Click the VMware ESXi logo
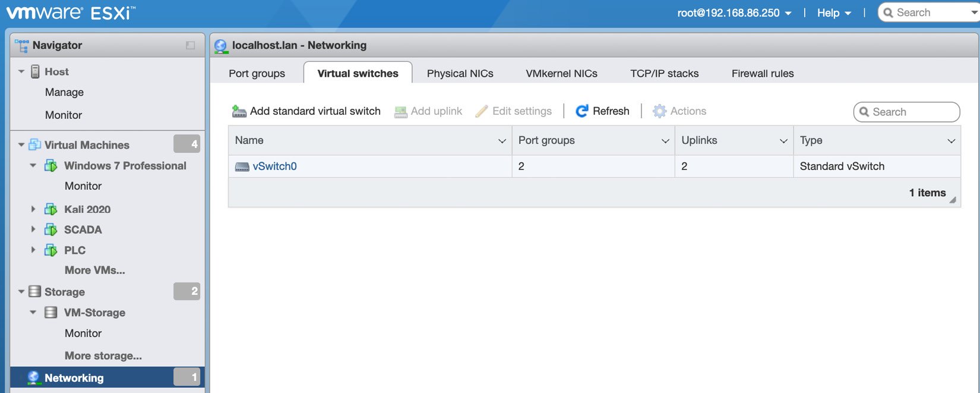This screenshot has height=393, width=980. [71, 12]
